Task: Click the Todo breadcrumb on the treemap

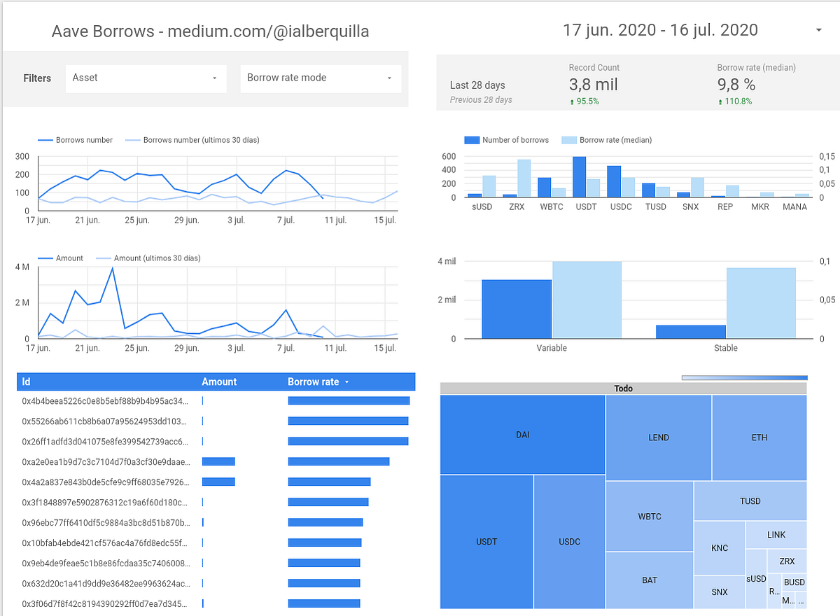Action: tap(623, 388)
